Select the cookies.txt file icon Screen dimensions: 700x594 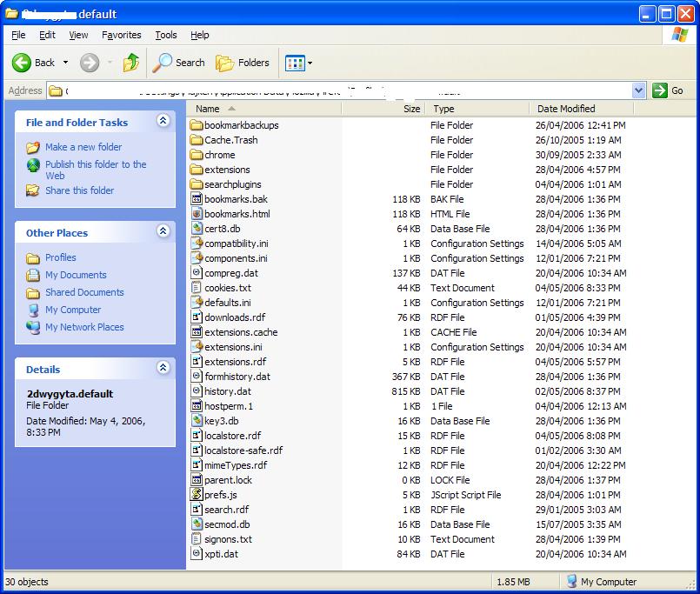point(197,288)
